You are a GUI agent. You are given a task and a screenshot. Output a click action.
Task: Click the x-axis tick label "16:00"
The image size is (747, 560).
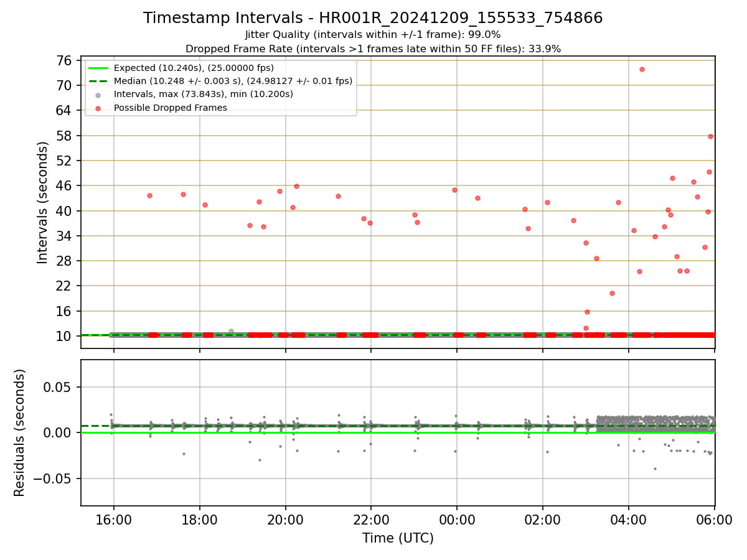coord(113,520)
